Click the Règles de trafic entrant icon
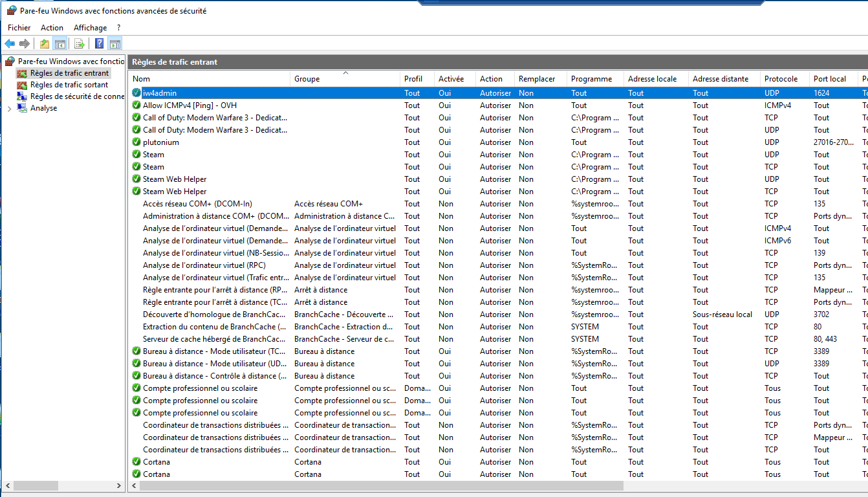 [22, 73]
